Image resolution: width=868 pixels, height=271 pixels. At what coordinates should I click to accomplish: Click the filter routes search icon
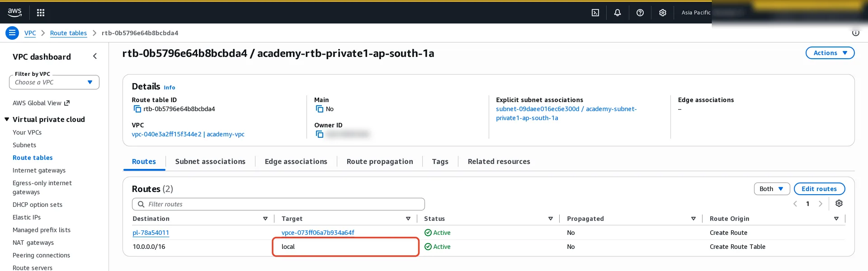pos(141,204)
